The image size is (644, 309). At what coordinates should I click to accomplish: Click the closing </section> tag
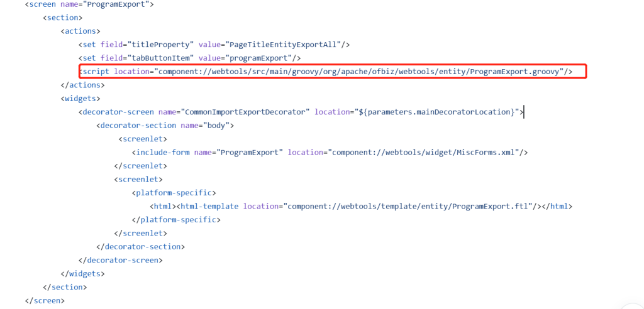[x=65, y=287]
